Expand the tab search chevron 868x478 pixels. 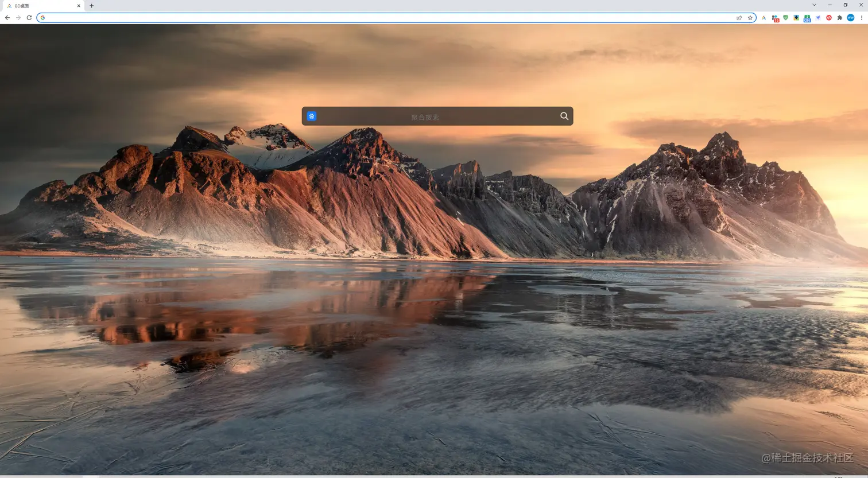(814, 5)
